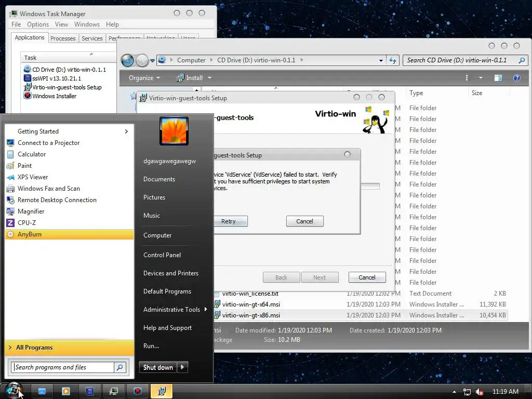This screenshot has height=399, width=532.
Task: Open Task Manager View menu
Action: click(x=61, y=24)
